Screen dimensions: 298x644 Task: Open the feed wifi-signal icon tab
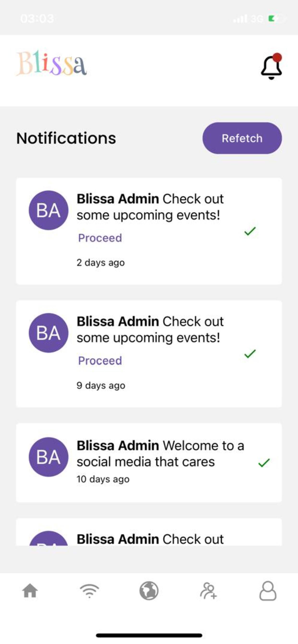point(89,591)
